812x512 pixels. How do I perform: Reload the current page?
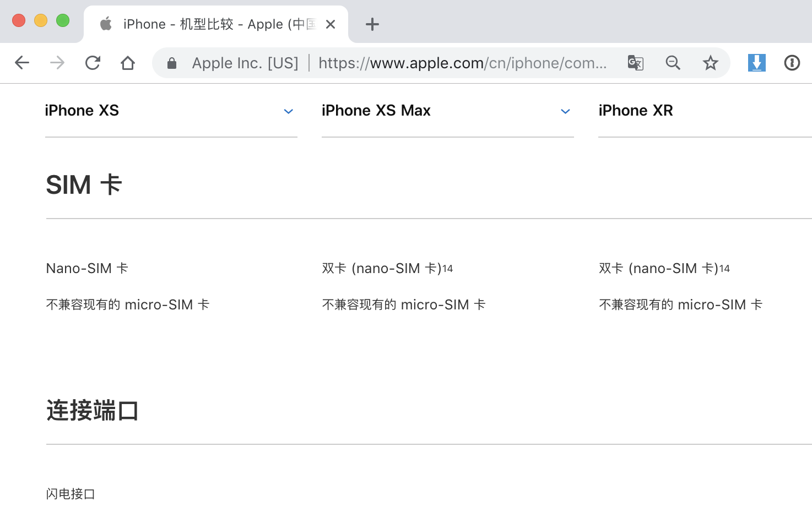click(93, 63)
